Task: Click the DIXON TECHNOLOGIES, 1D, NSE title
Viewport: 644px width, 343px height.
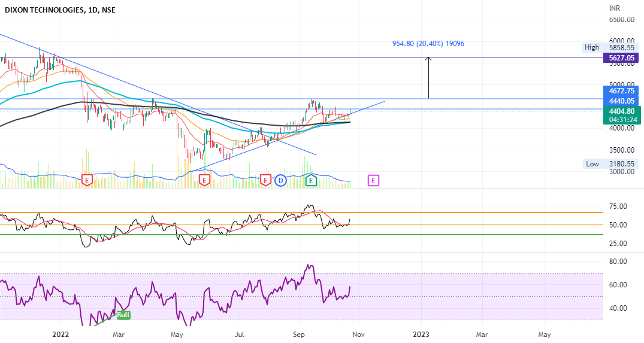Action: pyautogui.click(x=60, y=10)
